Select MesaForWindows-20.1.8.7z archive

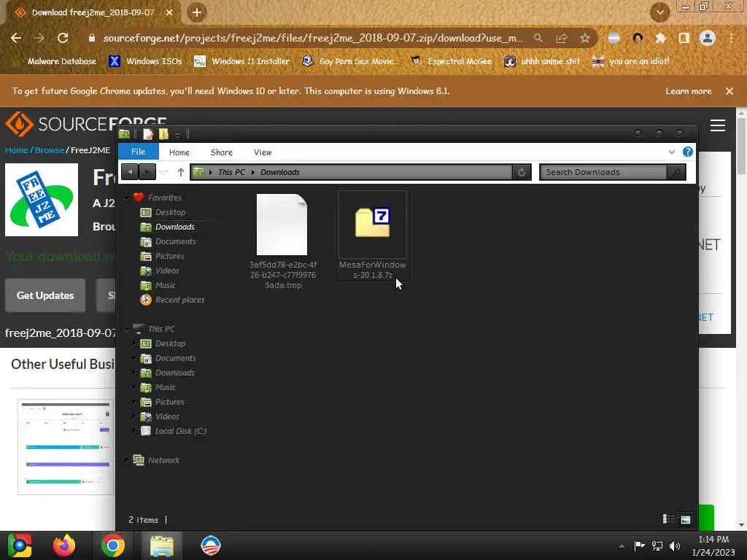(x=373, y=236)
